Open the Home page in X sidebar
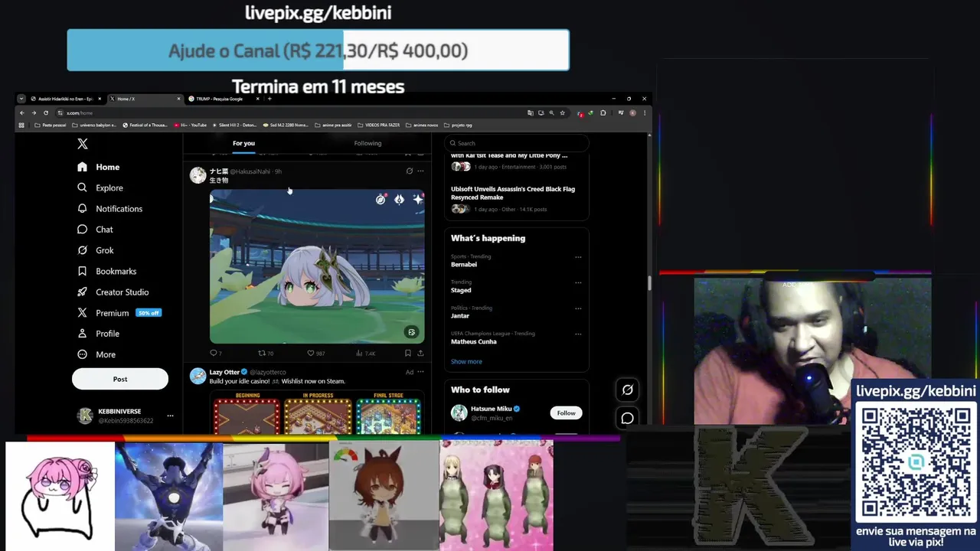Image resolution: width=980 pixels, height=551 pixels. pyautogui.click(x=99, y=167)
